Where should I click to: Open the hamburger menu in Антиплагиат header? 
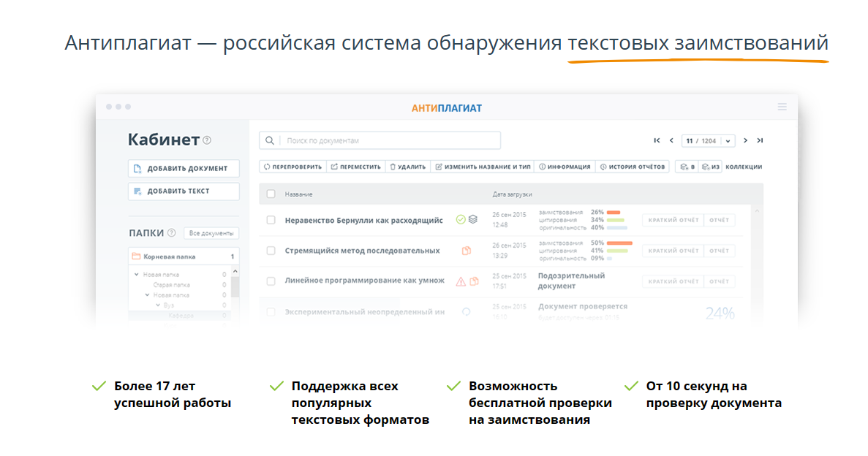tap(782, 107)
